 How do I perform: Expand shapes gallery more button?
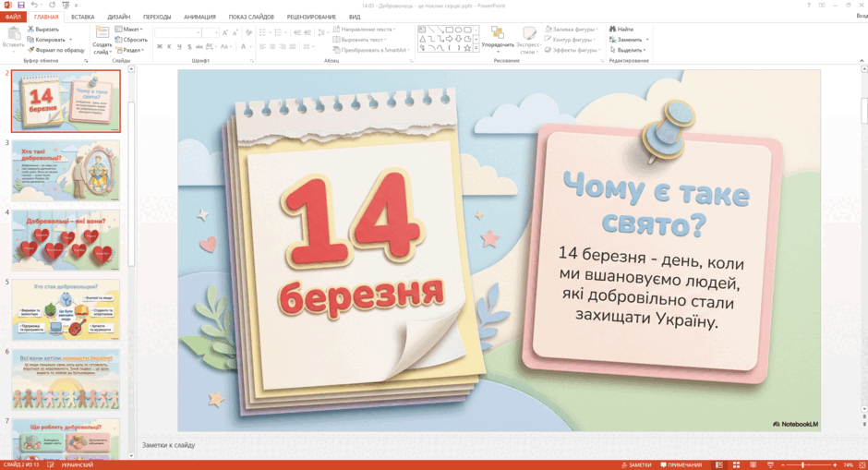(x=476, y=48)
